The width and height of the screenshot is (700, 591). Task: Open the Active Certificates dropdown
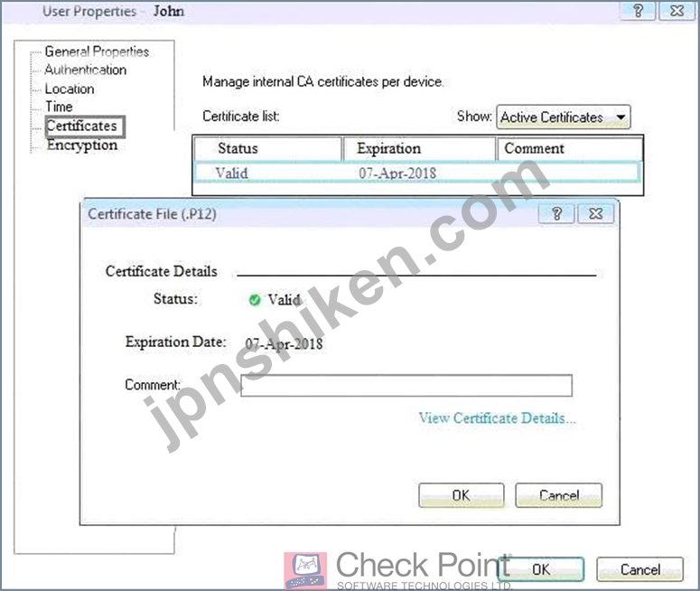click(x=564, y=117)
